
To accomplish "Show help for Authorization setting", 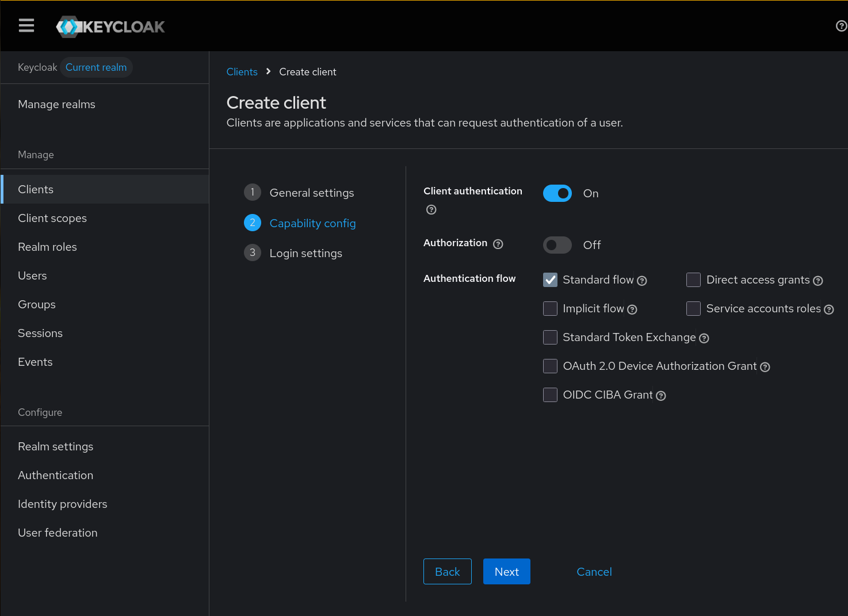I will [498, 244].
